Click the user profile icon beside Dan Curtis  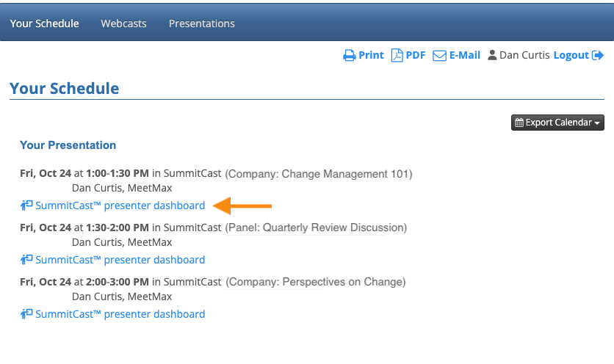coord(492,56)
